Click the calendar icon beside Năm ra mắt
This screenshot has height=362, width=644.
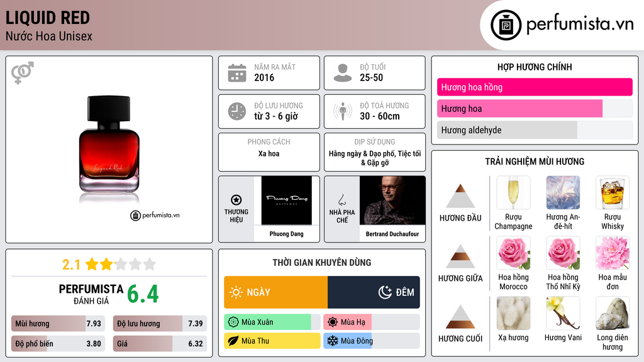pos(237,73)
